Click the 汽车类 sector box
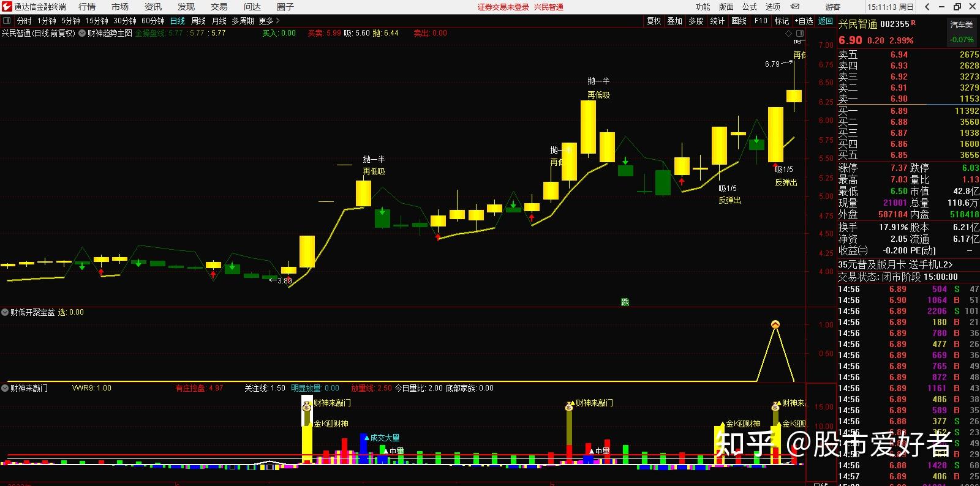The height and width of the screenshot is (486, 980). [x=961, y=25]
